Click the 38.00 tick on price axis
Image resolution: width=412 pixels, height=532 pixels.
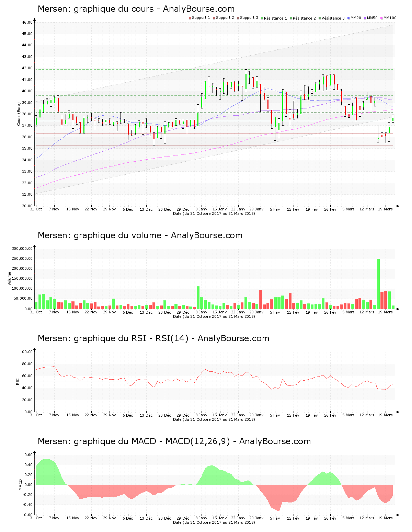pyautogui.click(x=27, y=114)
